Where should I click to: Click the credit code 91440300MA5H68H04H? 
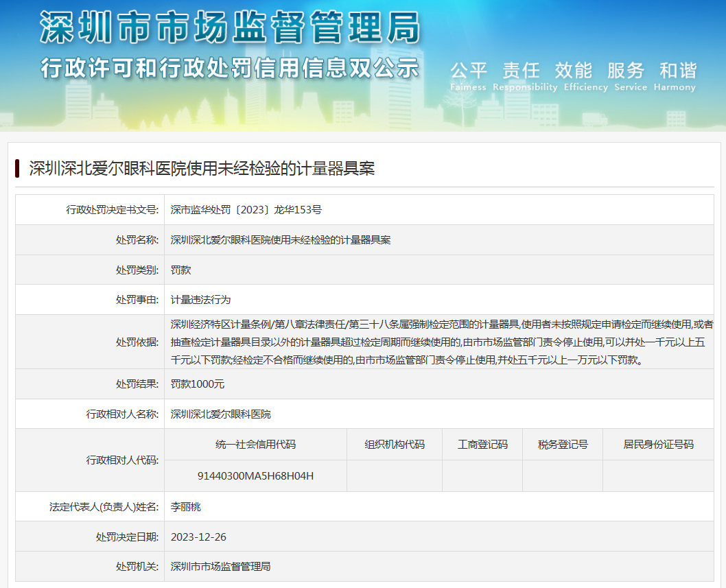coord(255,475)
